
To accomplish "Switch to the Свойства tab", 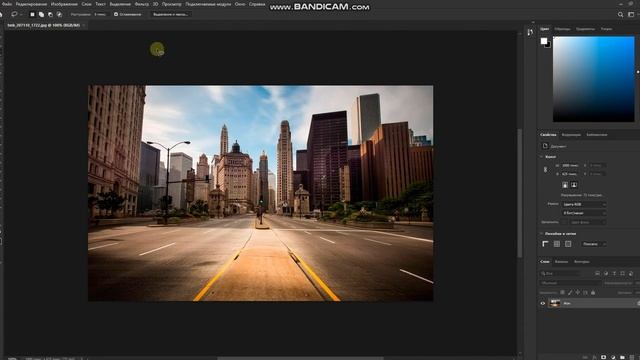I will pos(548,135).
